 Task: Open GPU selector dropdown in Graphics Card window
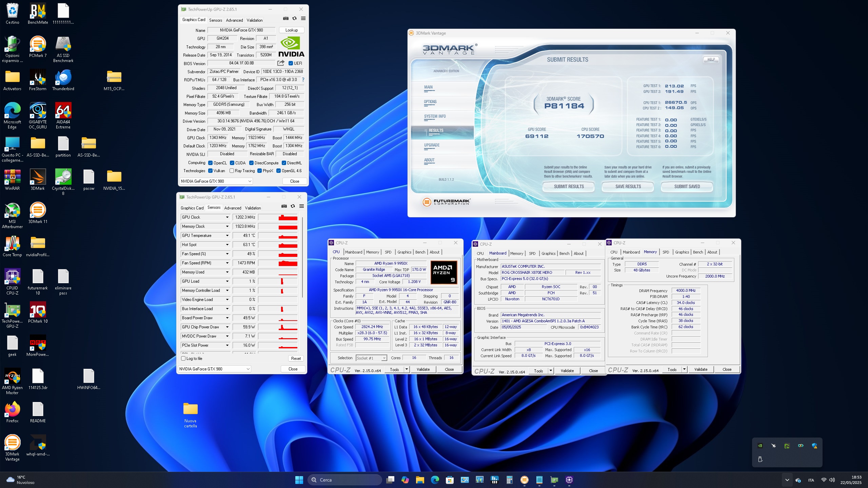(x=216, y=181)
